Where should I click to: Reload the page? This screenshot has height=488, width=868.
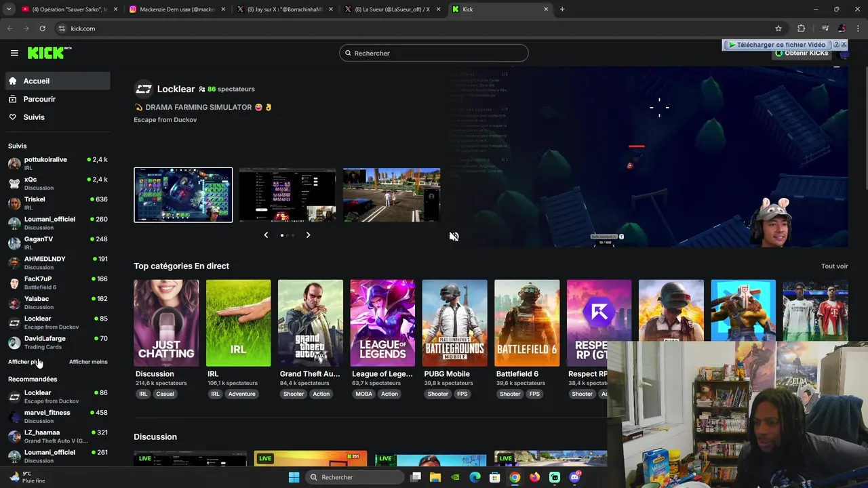pyautogui.click(x=42, y=28)
